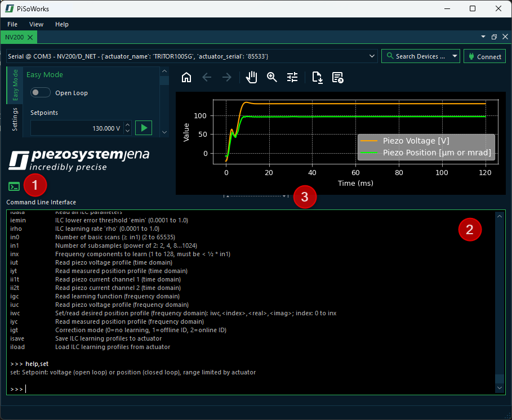Click the console scrollbar down arrow
Screen dimensions: 512x420
pos(500,388)
